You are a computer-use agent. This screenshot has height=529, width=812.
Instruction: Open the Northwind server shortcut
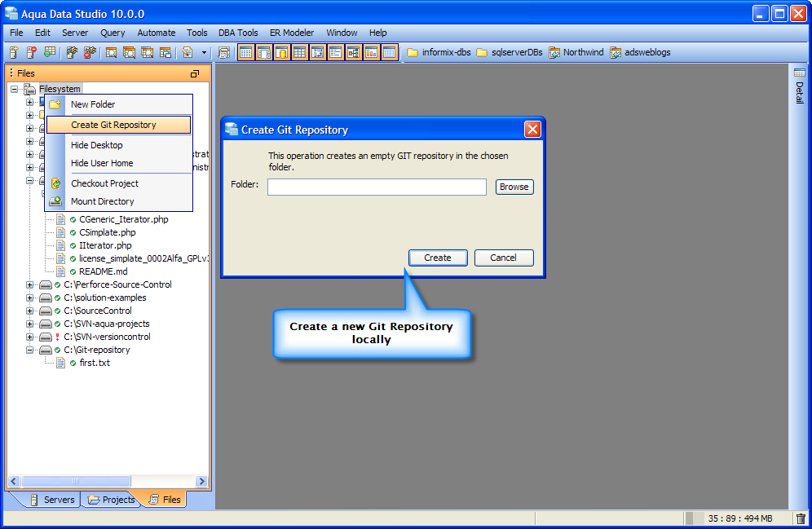click(576, 52)
